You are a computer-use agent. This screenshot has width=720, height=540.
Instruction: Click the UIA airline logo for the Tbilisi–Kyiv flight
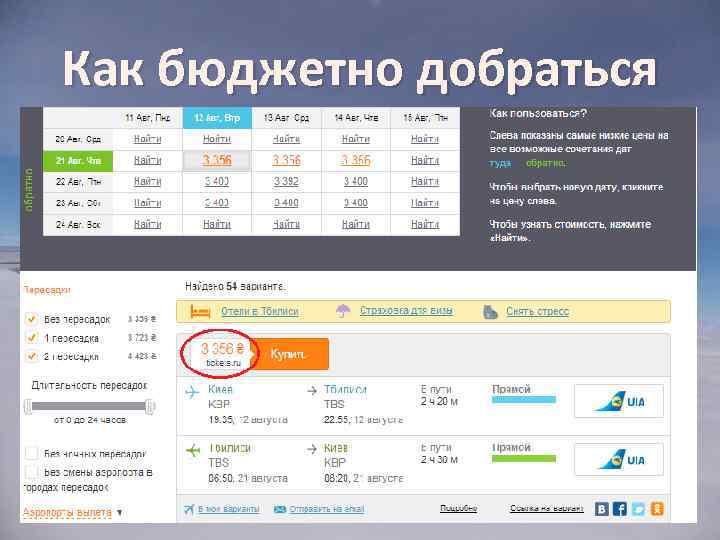click(619, 459)
